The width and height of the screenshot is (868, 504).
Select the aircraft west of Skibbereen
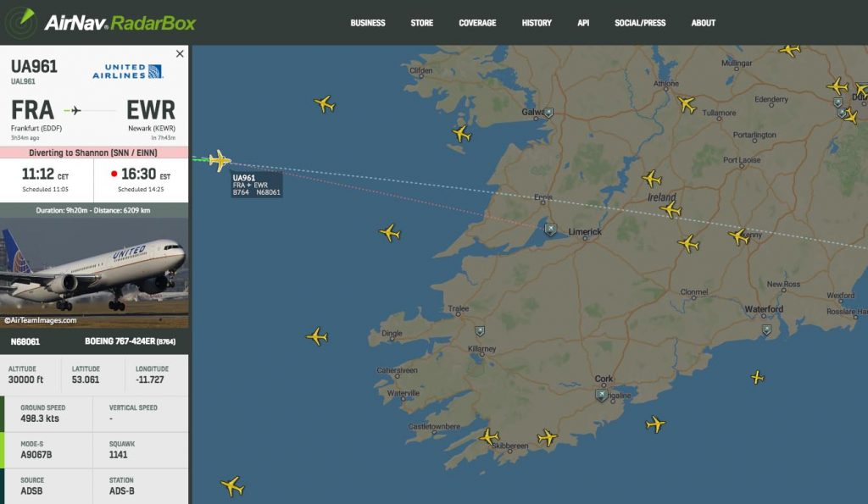point(489,436)
